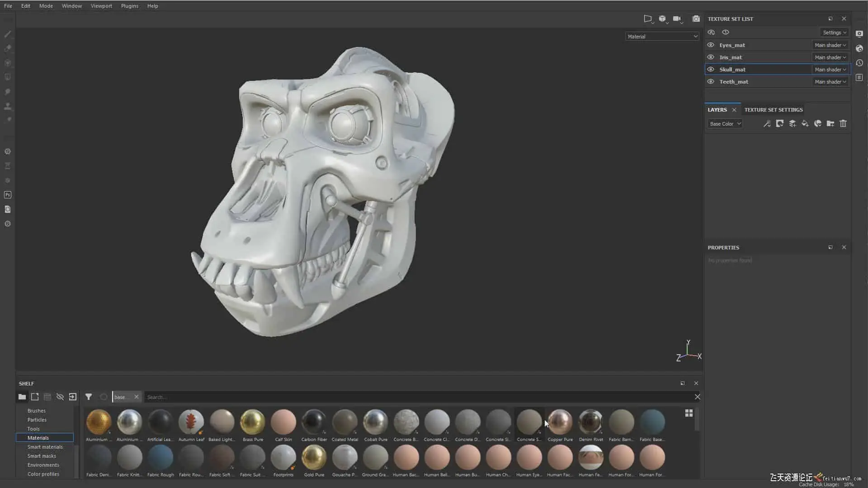
Task: Select the Paint brush tool in left toolbar
Action: click(8, 34)
